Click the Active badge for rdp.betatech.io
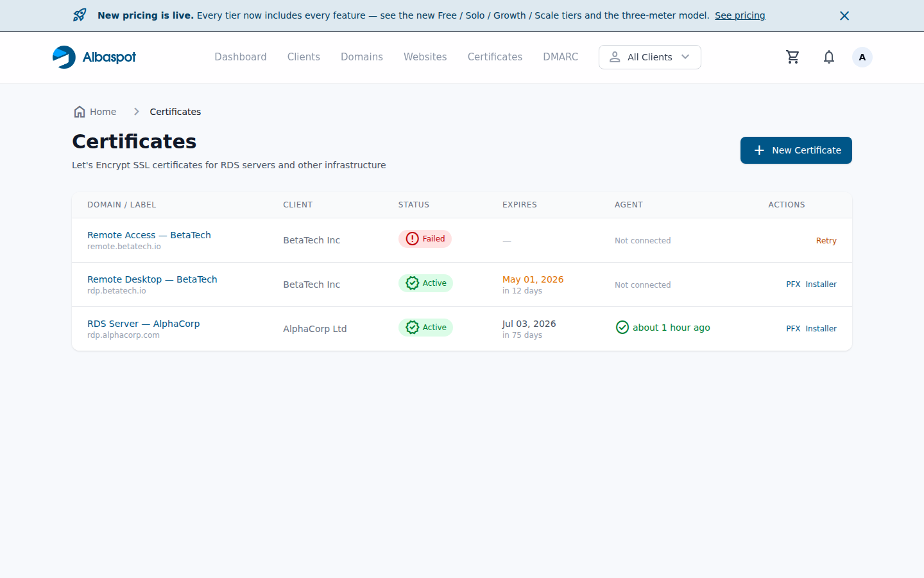Screen dimensions: 924x578 425,283
